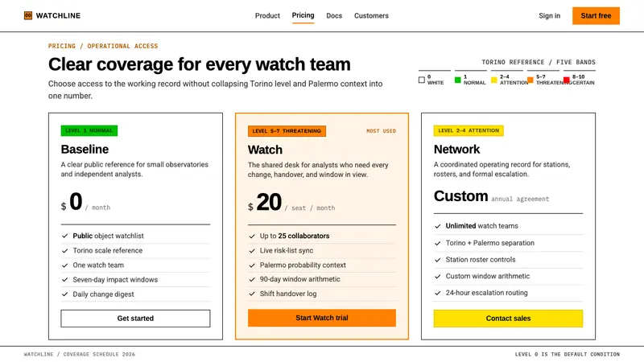Click the green level 1 Normal swatch

[x=458, y=80]
